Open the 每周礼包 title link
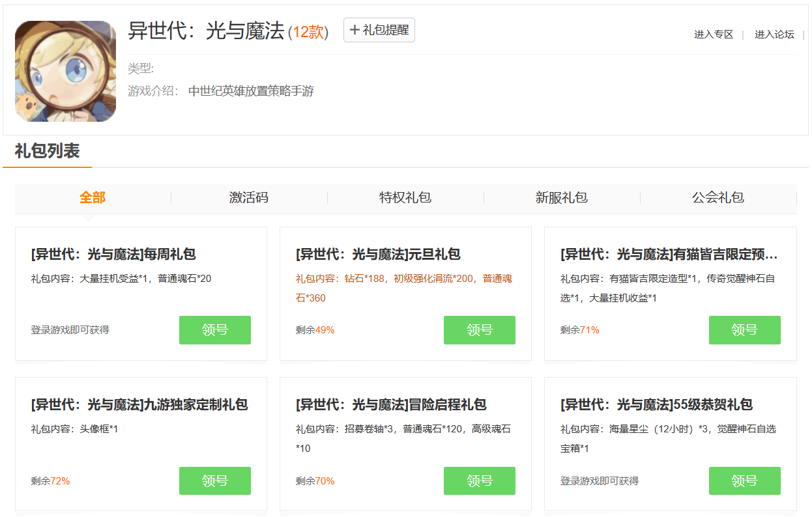Screen dimensions: 812x517 click(113, 255)
